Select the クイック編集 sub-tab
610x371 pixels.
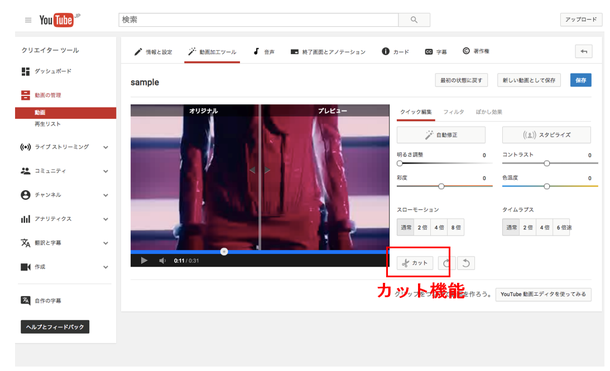(416, 112)
